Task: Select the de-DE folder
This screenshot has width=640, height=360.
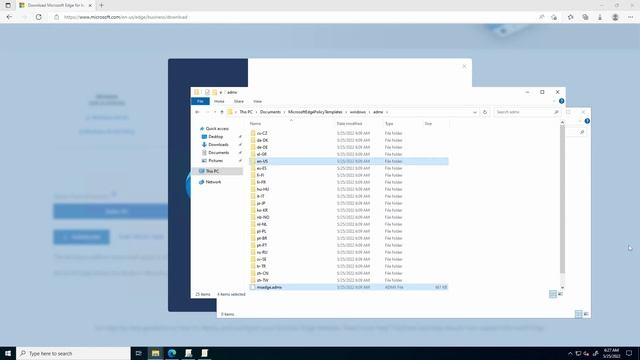Action: pyautogui.click(x=262, y=147)
